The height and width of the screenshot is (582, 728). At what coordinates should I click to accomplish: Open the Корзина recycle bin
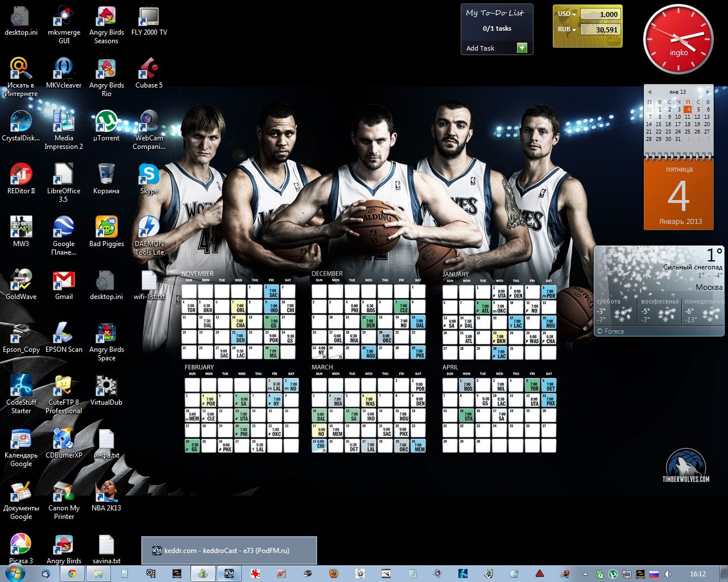coord(106,176)
